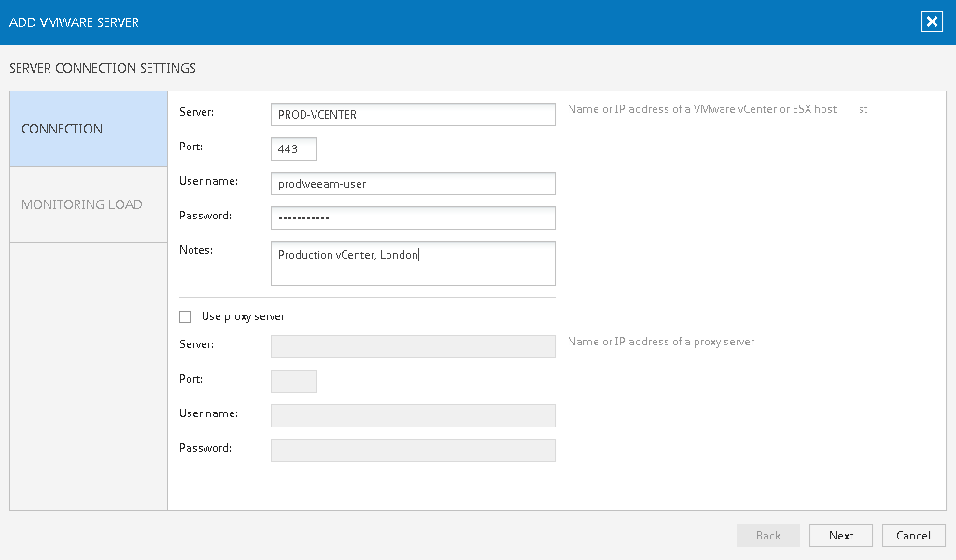Click the proxy Port input field

point(294,381)
